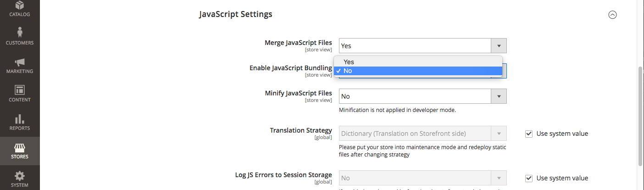Collapse the JavaScript Settings section

tap(612, 15)
